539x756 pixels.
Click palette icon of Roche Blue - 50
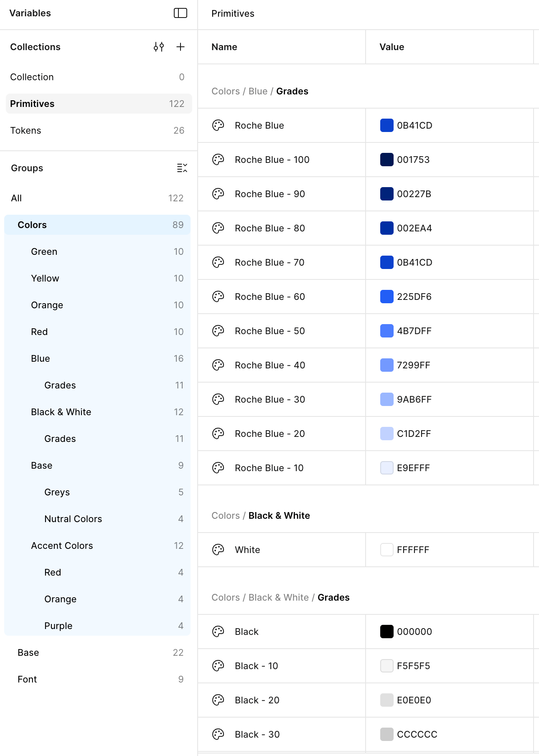pyautogui.click(x=218, y=331)
